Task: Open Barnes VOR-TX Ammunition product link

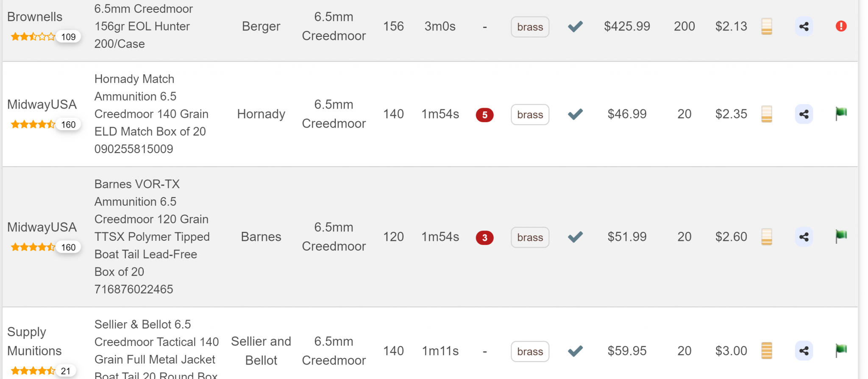Action: [152, 237]
